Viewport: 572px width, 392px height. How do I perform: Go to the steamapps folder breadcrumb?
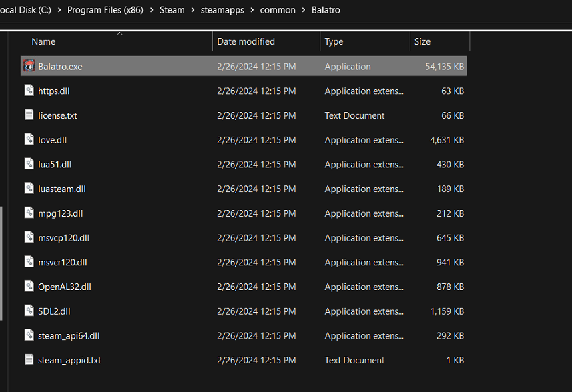[222, 10]
